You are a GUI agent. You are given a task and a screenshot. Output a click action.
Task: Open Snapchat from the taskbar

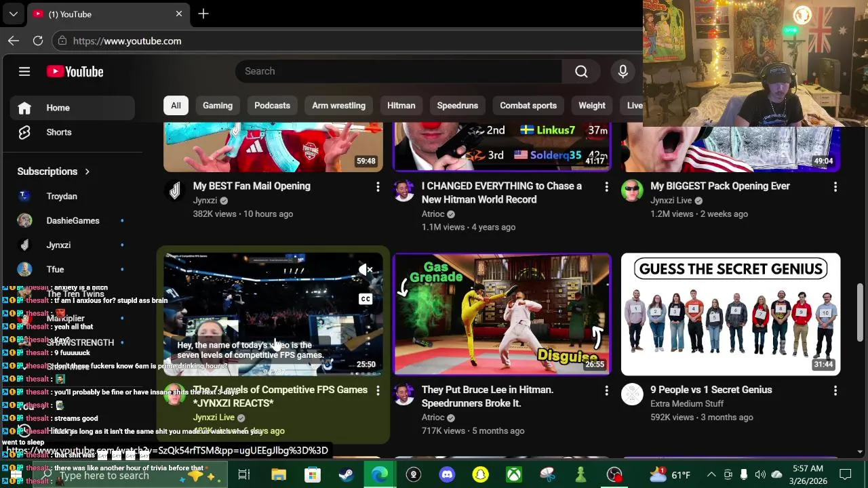[481, 474]
